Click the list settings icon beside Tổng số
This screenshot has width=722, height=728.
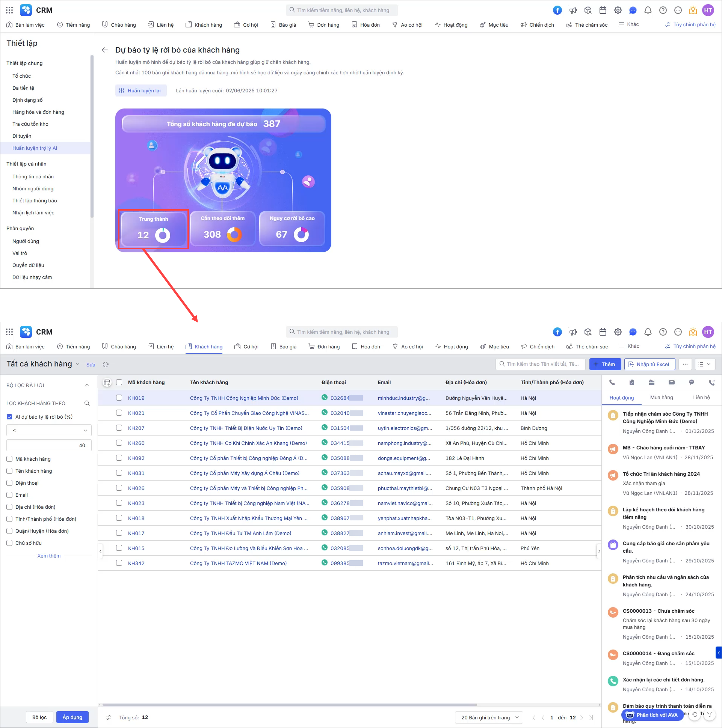(x=109, y=718)
